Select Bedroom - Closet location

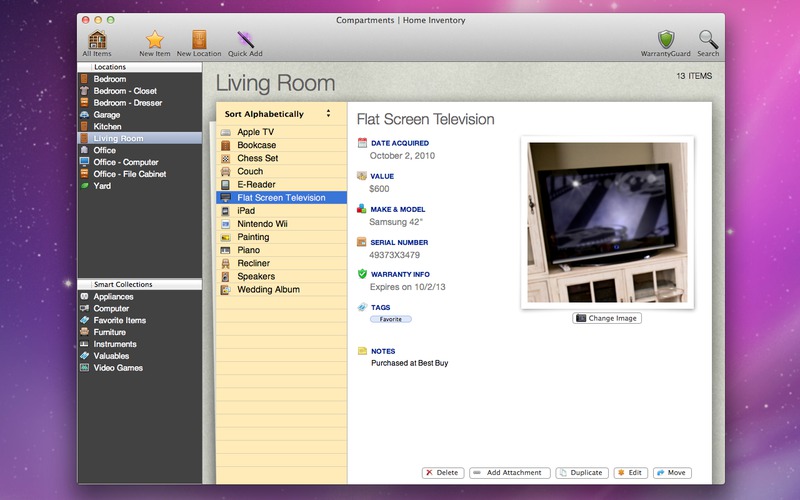click(139, 91)
